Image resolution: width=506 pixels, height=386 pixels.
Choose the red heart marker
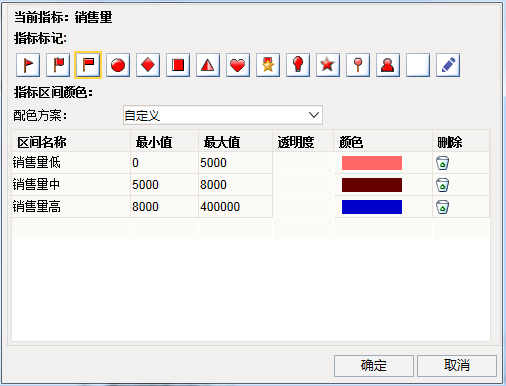[238, 65]
